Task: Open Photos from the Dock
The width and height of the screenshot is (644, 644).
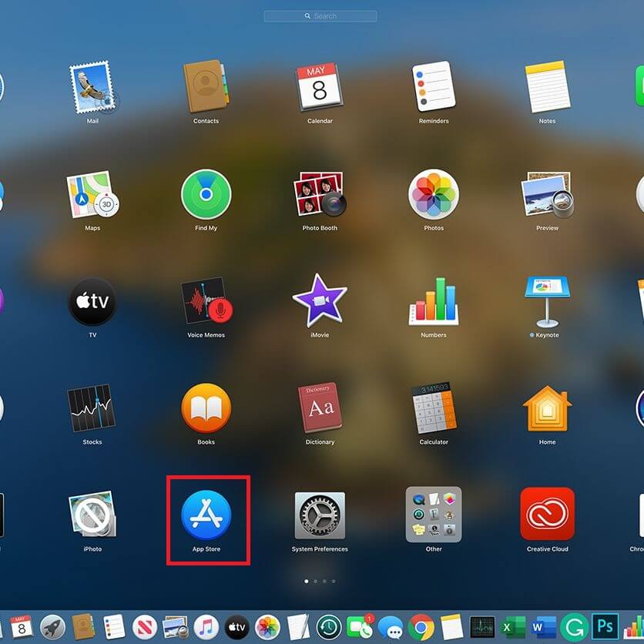Action: (x=267, y=627)
